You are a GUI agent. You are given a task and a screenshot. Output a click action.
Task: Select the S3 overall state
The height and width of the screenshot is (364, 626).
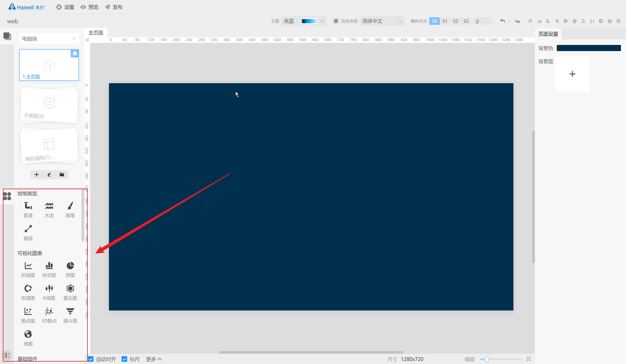[466, 21]
